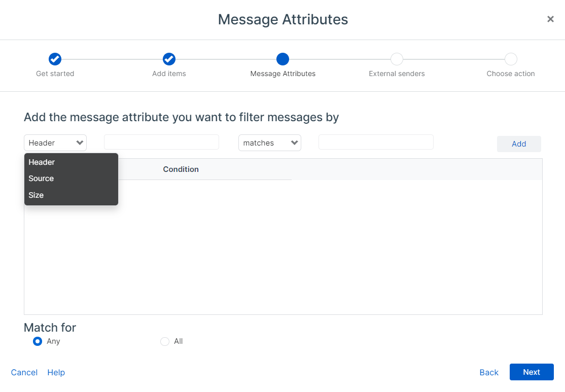Image resolution: width=565 pixels, height=392 pixels.
Task: Open the matches condition dropdown
Action: [x=269, y=142]
